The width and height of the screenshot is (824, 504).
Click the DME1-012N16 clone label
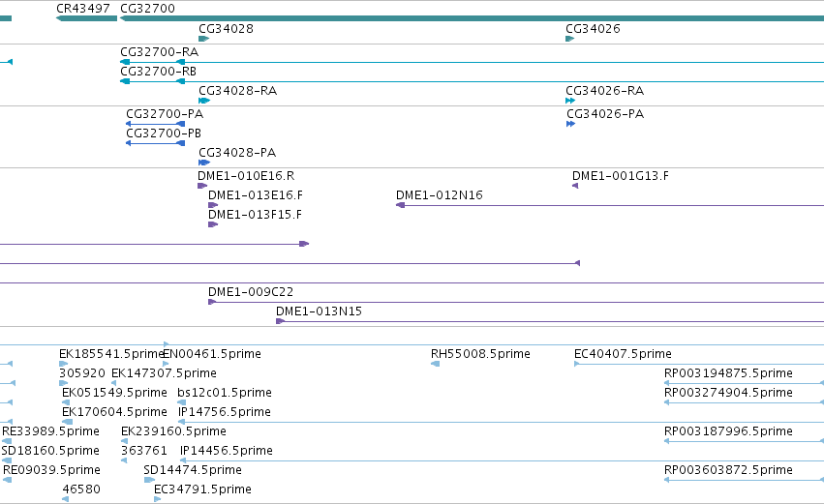440,195
